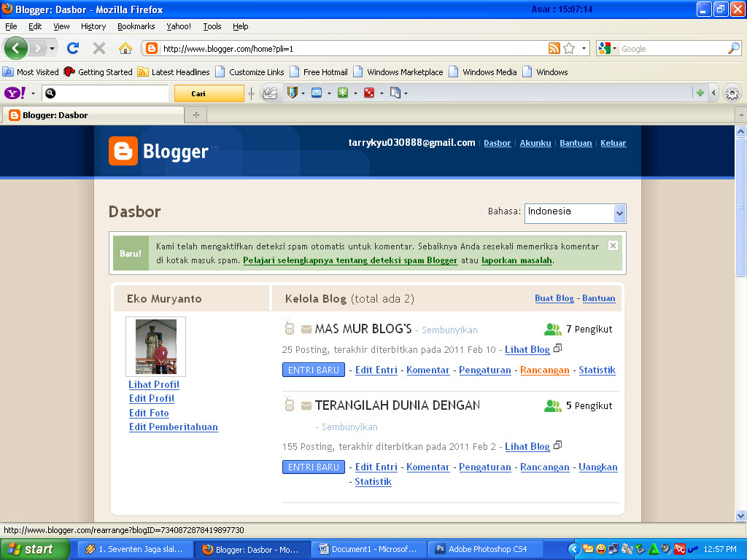Switch to Adobe Photoshop CS4 in taskbar
The width and height of the screenshot is (747, 560).
coord(487,549)
